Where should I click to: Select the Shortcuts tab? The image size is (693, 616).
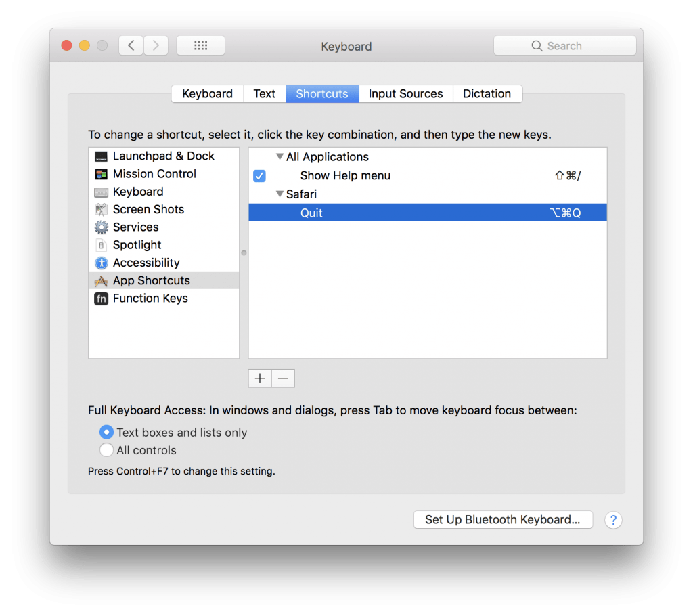click(x=322, y=93)
